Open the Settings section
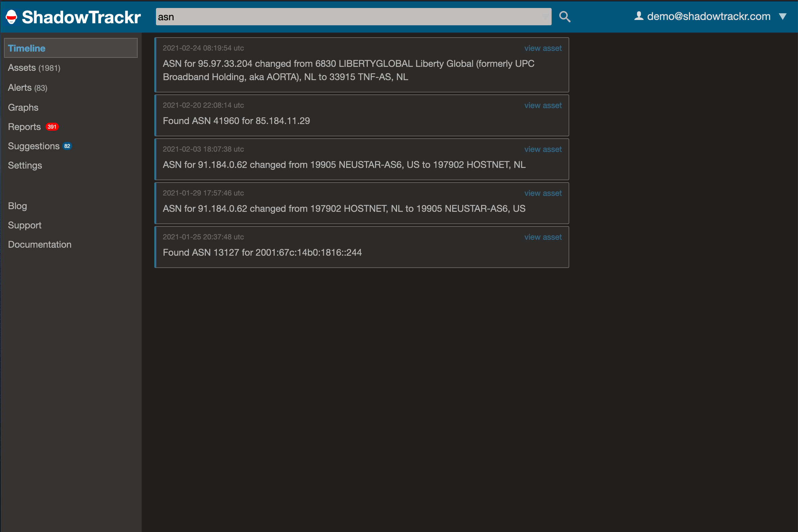 25,165
